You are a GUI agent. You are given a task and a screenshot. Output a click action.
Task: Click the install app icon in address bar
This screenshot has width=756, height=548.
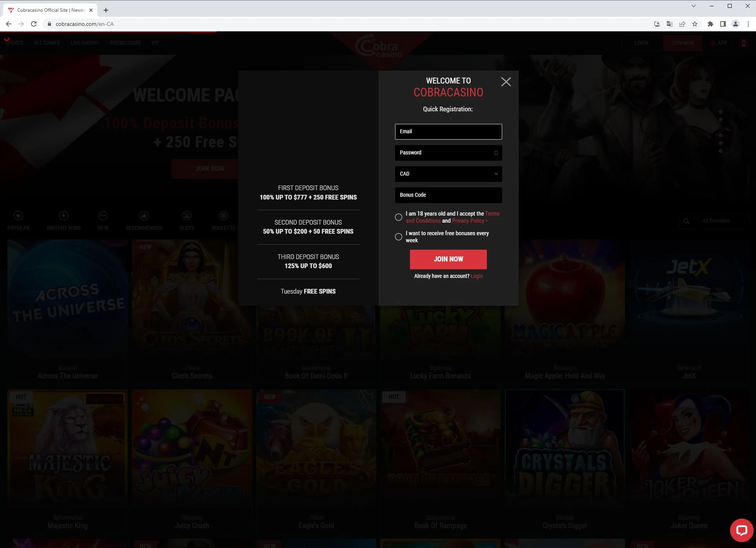pos(657,24)
